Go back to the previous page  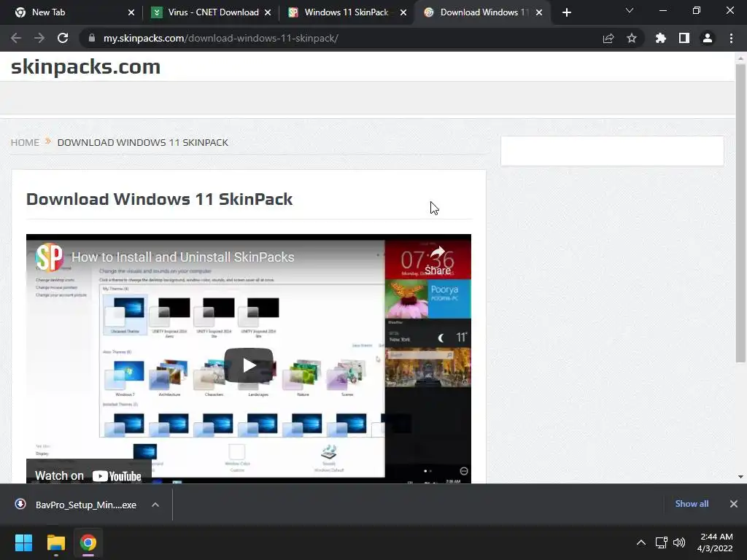tap(16, 38)
